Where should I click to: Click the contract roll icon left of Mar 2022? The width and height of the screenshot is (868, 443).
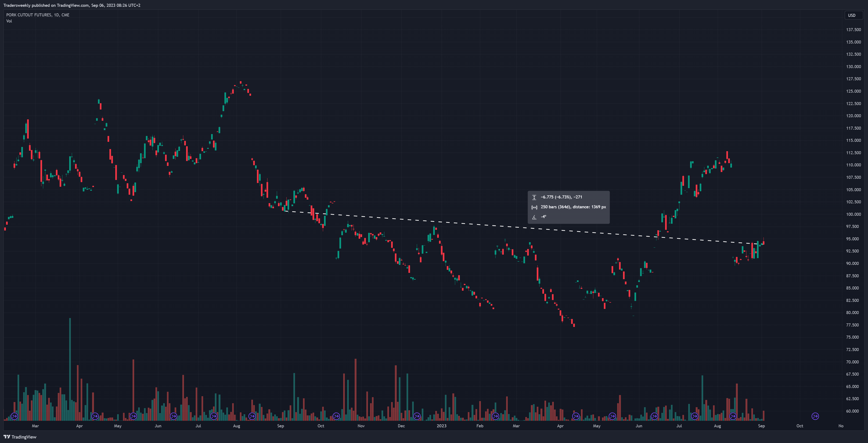click(x=14, y=416)
